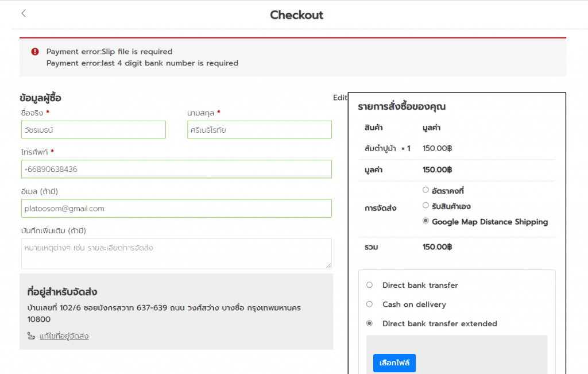
Task: Click the นามสกุล last name field
Action: click(260, 130)
